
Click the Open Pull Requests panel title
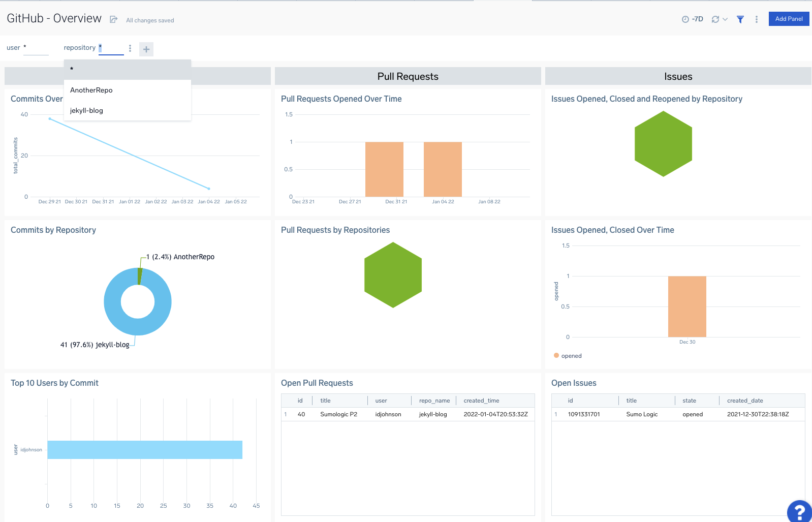(x=317, y=383)
